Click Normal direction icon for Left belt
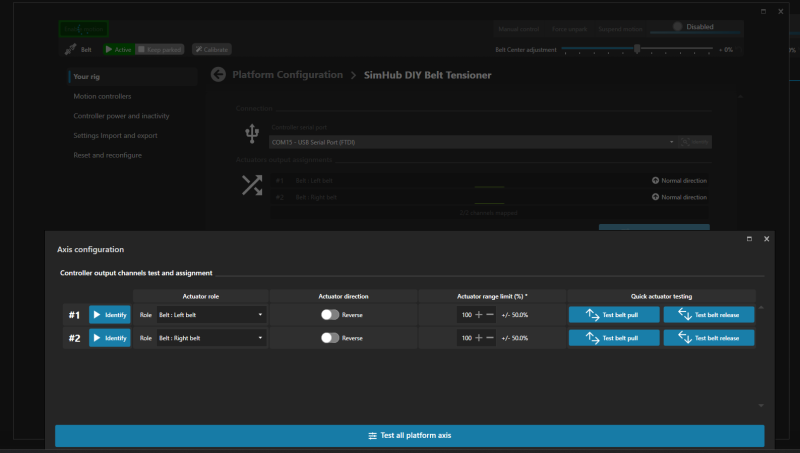800x453 pixels. tap(655, 181)
